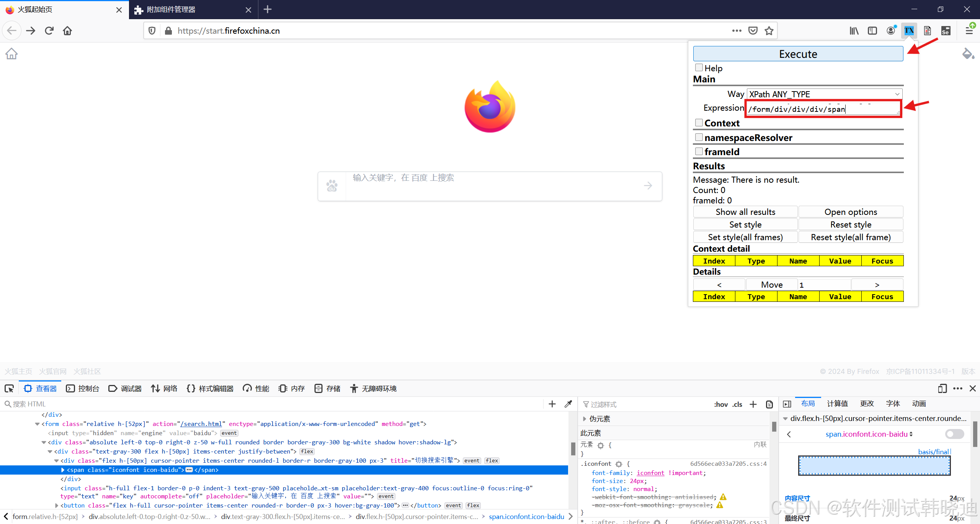Click the browser back arrow button
Viewport: 980px width, 524px height.
(x=12, y=31)
